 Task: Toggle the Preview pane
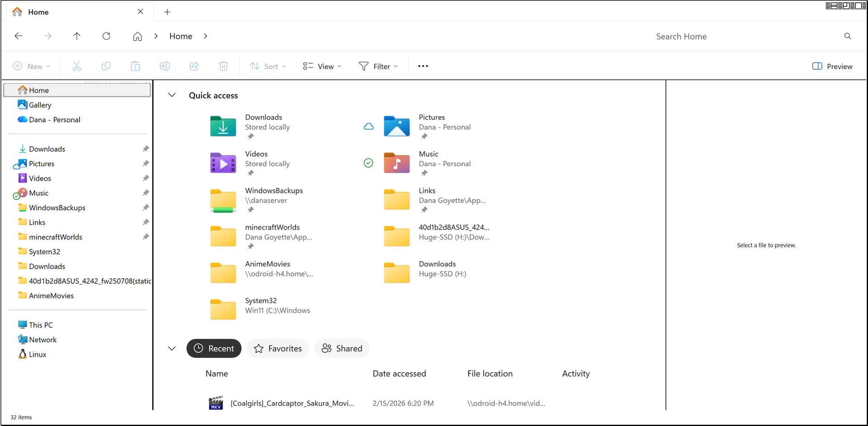pyautogui.click(x=832, y=66)
